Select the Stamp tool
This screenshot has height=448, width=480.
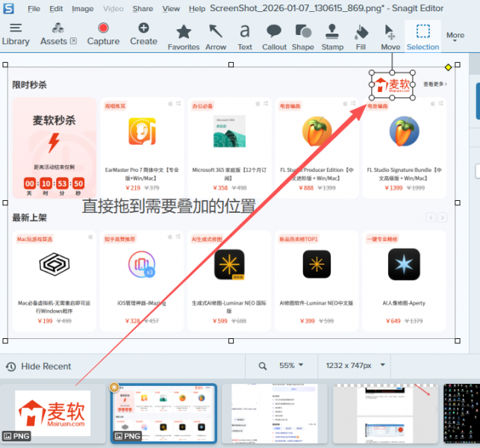point(332,36)
